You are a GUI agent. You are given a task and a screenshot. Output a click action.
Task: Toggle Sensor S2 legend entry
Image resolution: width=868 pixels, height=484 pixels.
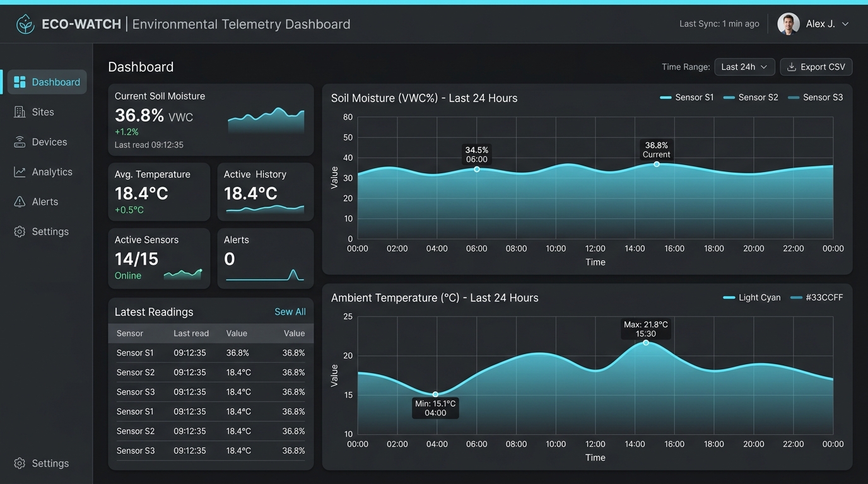pos(751,97)
